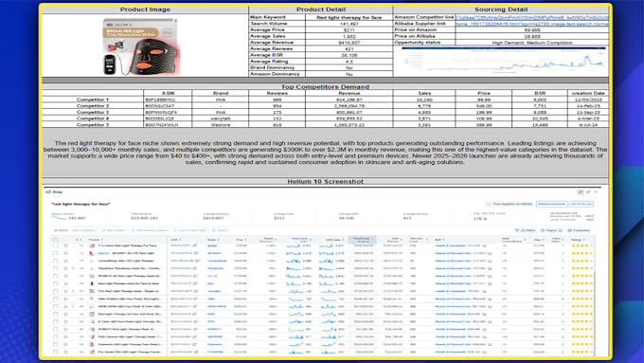This screenshot has width=644, height=363.
Task: Click the Xray logo icon
Action: (x=48, y=191)
